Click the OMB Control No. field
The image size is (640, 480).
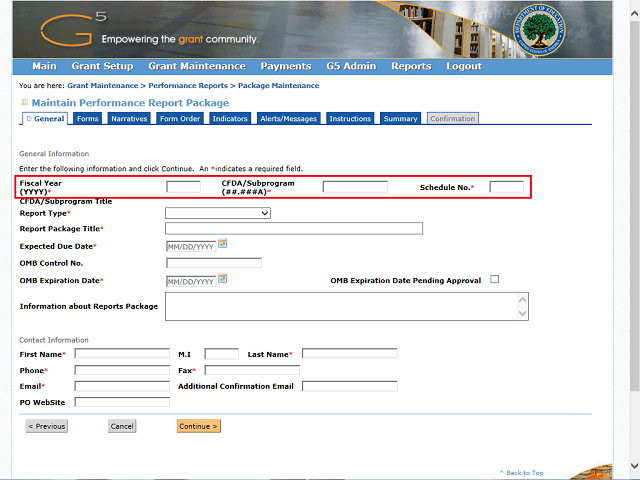[214, 263]
